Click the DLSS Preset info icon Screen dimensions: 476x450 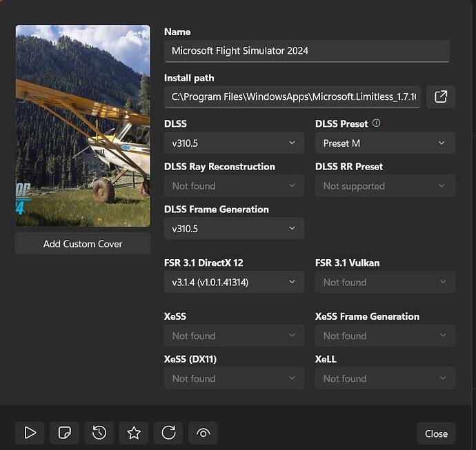tap(376, 123)
